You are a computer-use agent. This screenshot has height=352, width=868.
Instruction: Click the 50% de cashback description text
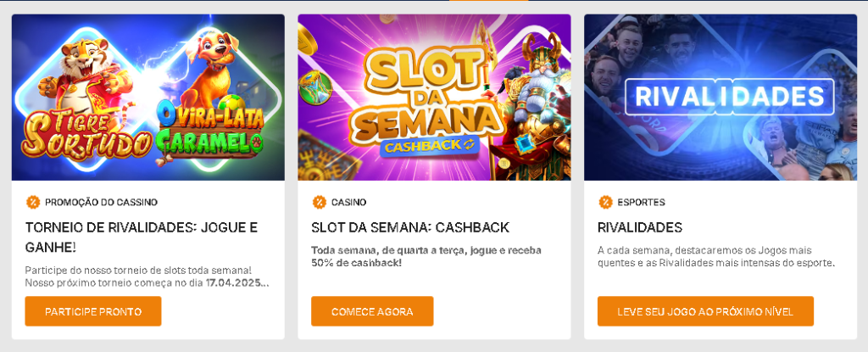pyautogui.click(x=426, y=256)
